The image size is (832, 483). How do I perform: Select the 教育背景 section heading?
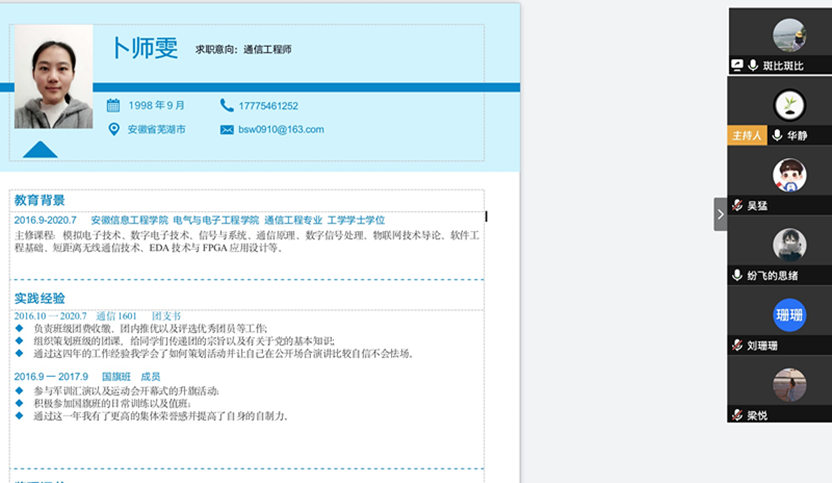pyautogui.click(x=40, y=200)
